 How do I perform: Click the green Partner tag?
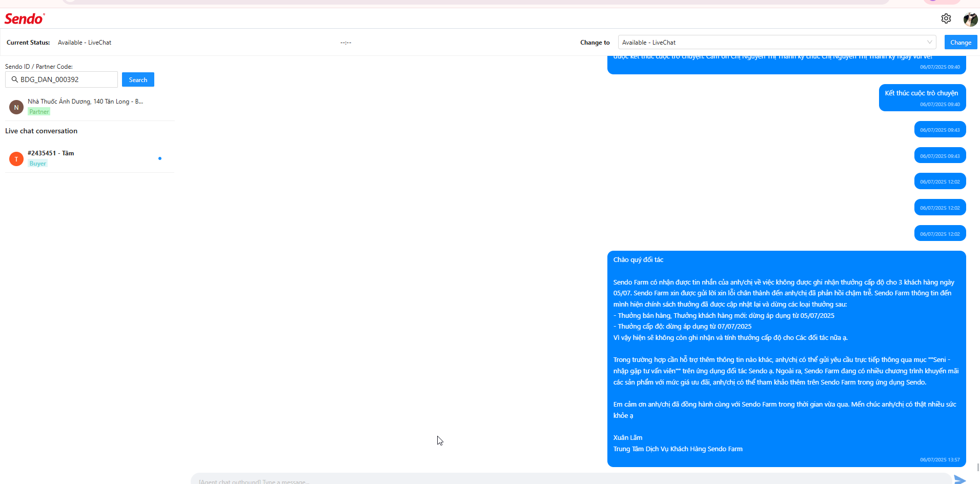pyautogui.click(x=39, y=112)
